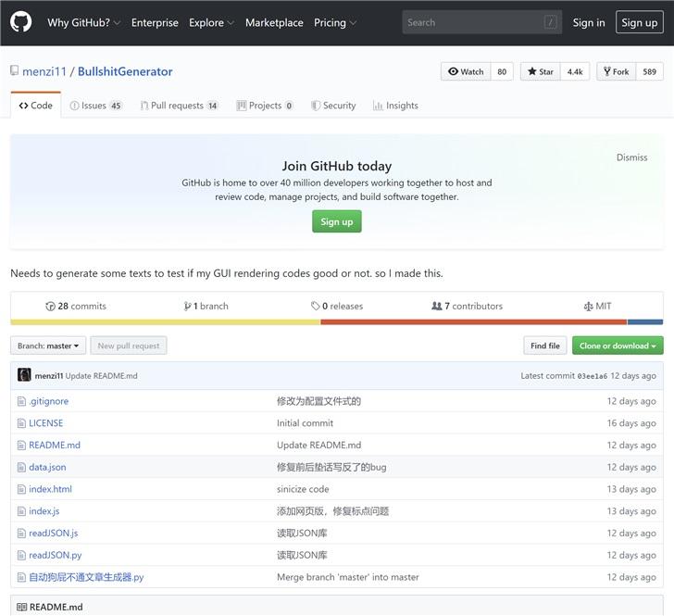Click the file icon next to data.json
The image size is (674, 616).
coord(21,467)
